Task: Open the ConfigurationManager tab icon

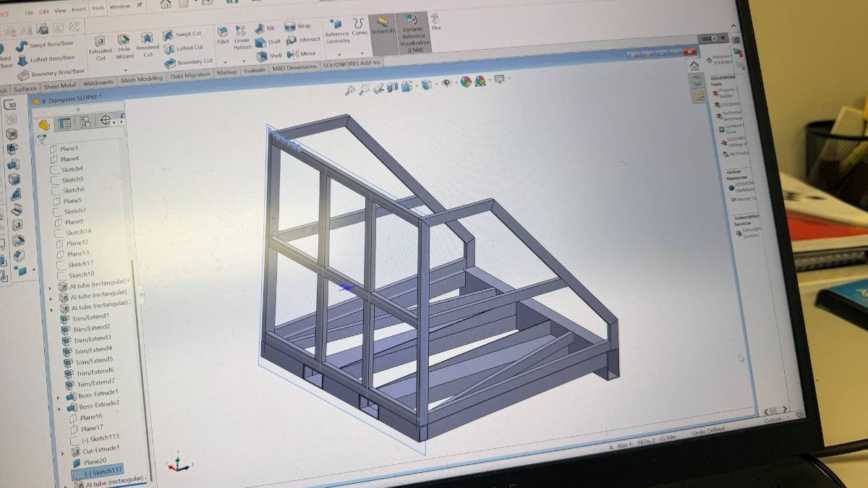Action: [85, 121]
